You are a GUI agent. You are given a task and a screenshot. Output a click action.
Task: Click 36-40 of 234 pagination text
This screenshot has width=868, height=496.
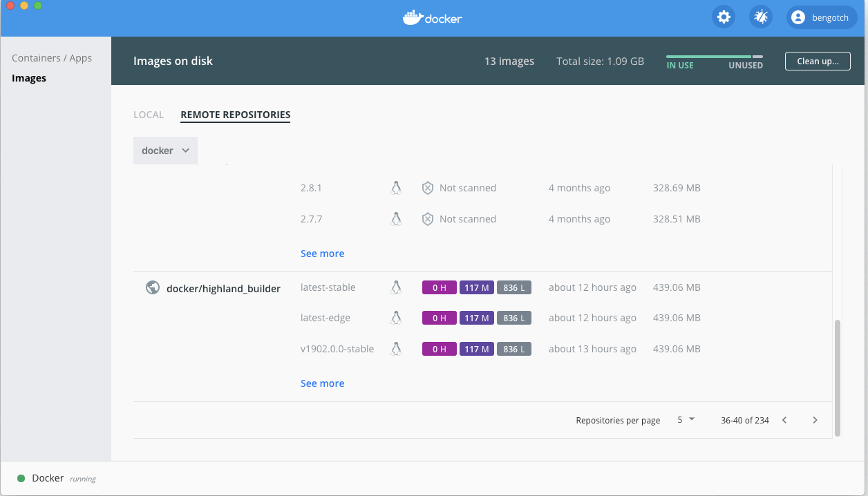click(x=745, y=420)
